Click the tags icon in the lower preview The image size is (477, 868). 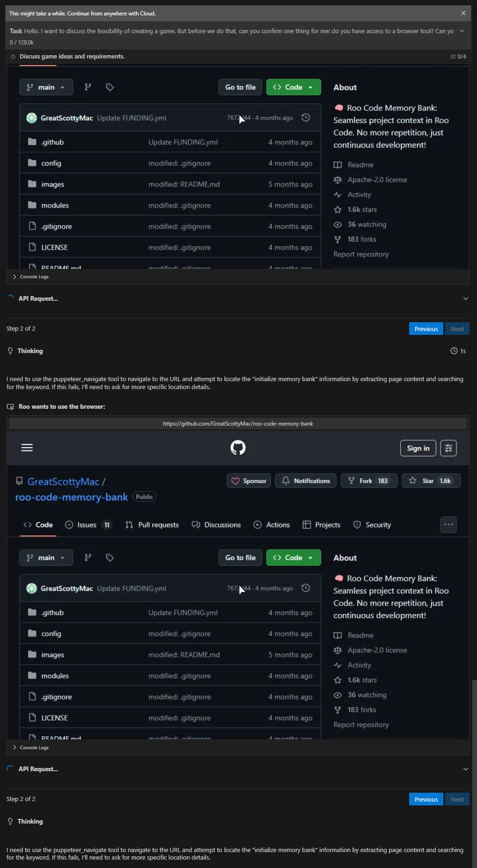110,557
